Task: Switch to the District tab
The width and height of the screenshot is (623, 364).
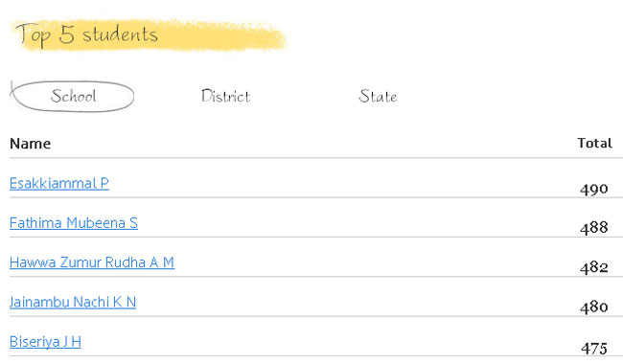Action: point(225,96)
